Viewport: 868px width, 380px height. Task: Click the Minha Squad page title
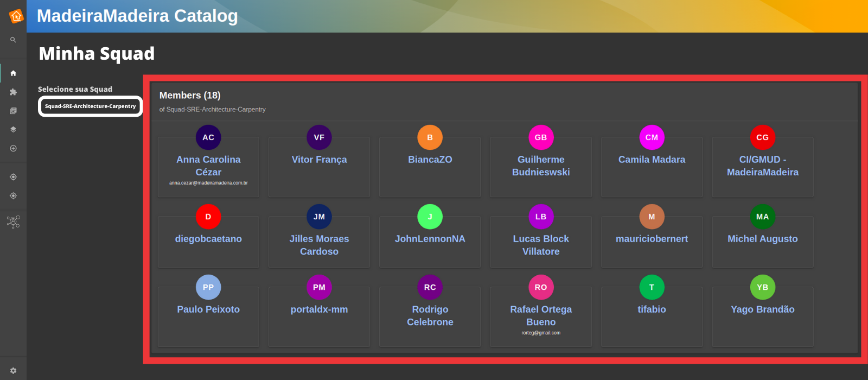(97, 53)
